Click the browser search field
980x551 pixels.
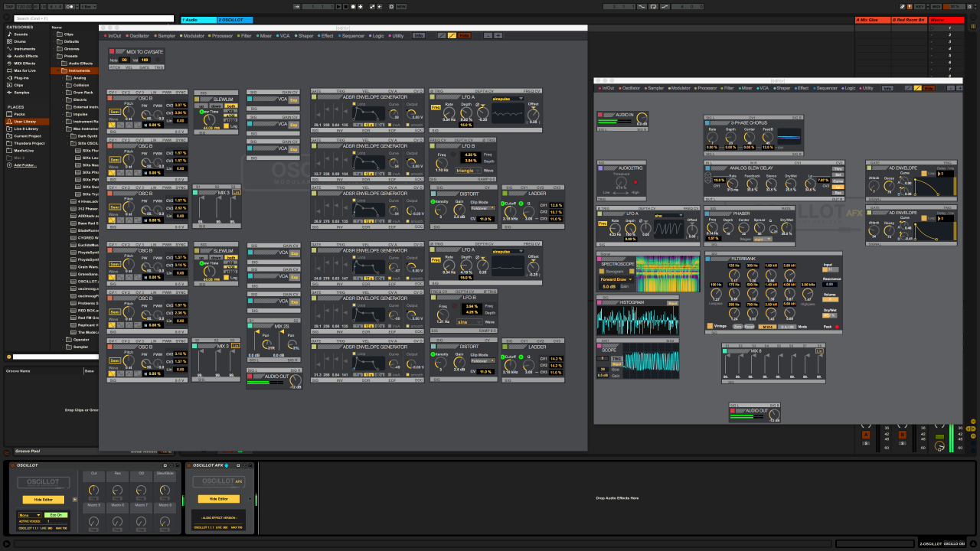point(93,18)
